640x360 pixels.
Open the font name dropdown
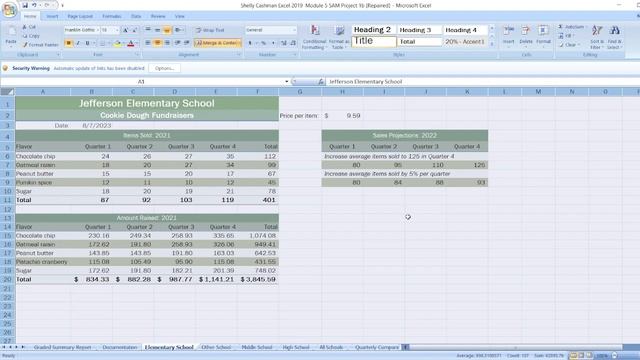[98, 30]
